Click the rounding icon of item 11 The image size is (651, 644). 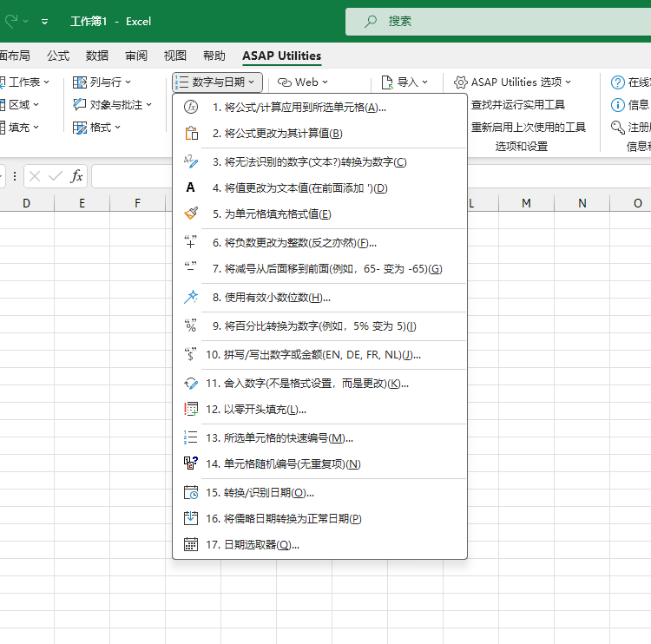[x=191, y=383]
